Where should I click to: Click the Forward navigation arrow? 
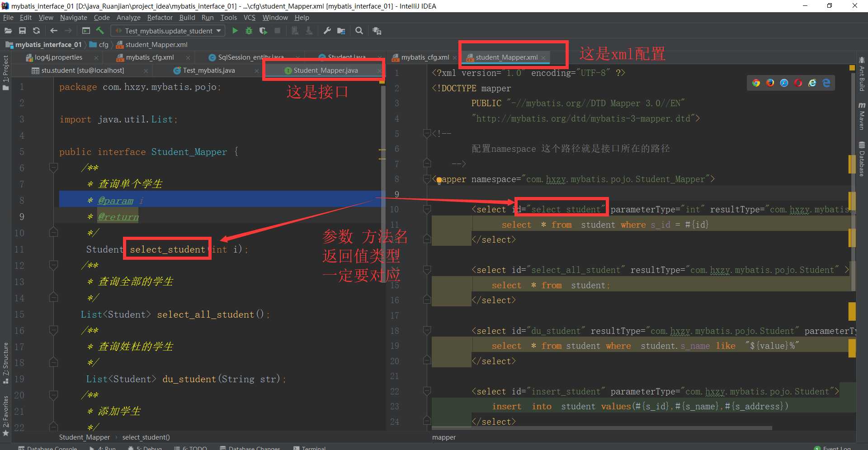68,31
